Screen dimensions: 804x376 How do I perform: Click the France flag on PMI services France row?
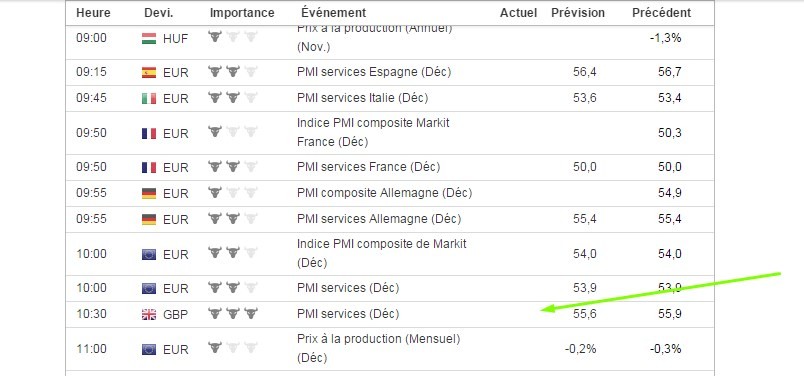coord(149,167)
